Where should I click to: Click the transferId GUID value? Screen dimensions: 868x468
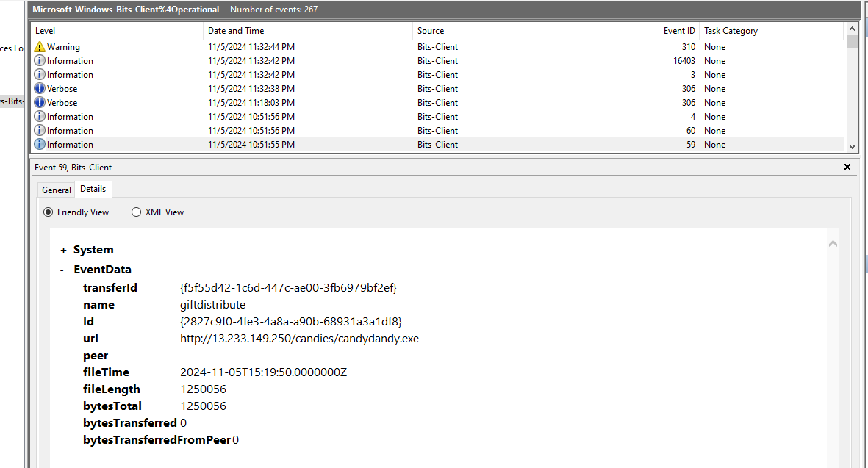click(x=288, y=288)
